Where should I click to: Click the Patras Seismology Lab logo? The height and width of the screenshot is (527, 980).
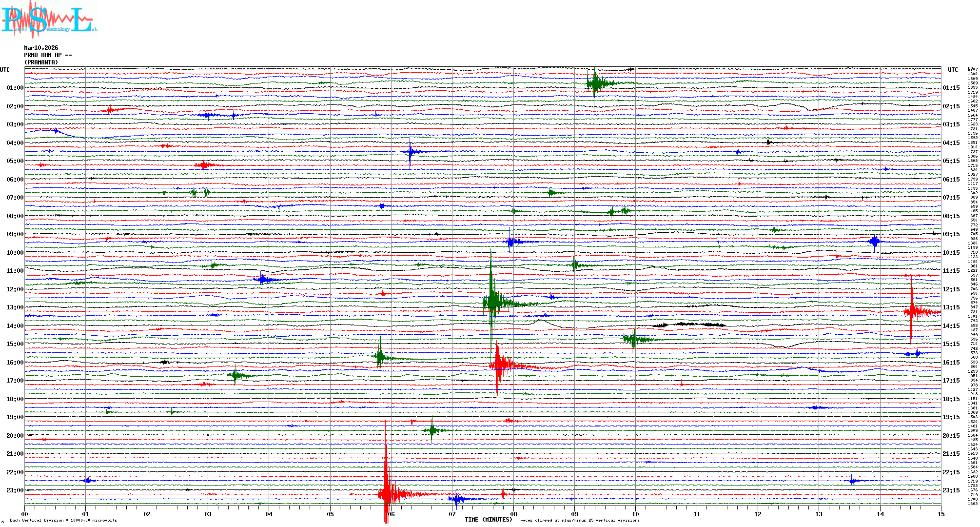(49, 20)
